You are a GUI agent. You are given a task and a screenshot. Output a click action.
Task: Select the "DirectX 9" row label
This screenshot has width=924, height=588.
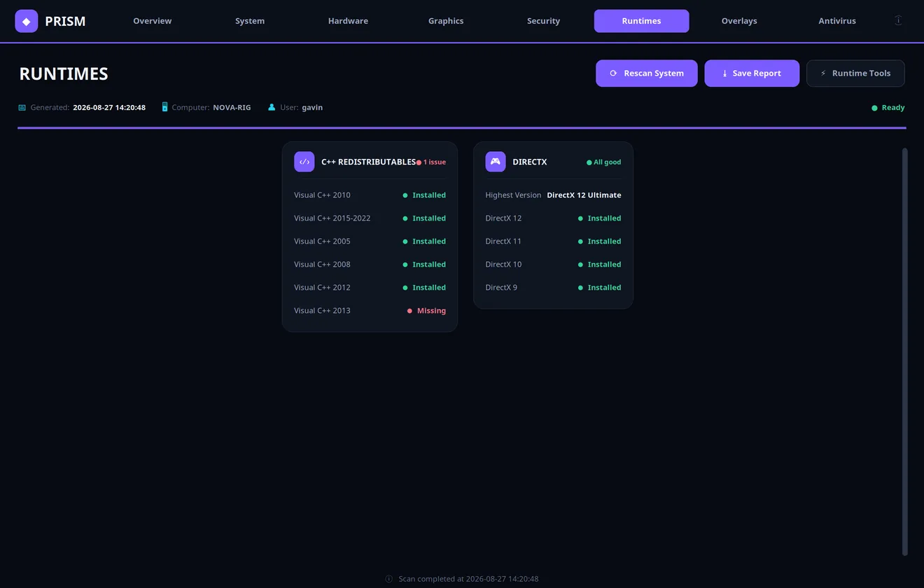[501, 288]
